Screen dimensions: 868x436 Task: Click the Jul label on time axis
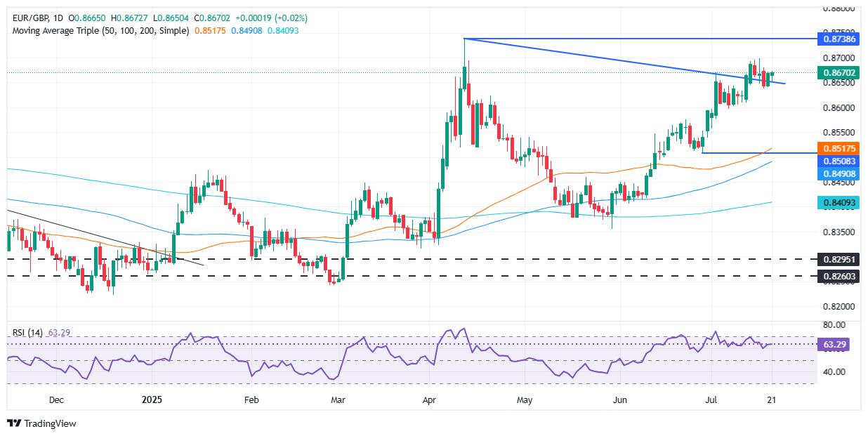coord(710,399)
